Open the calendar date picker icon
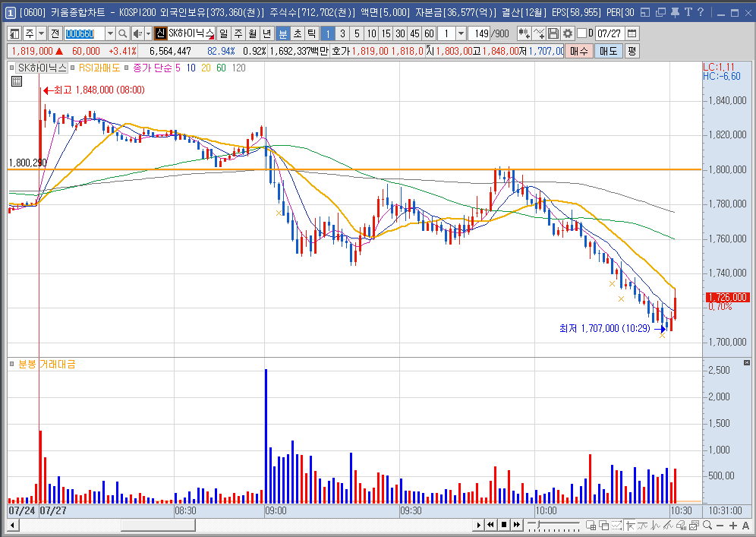The height and width of the screenshot is (537, 756). (x=632, y=33)
